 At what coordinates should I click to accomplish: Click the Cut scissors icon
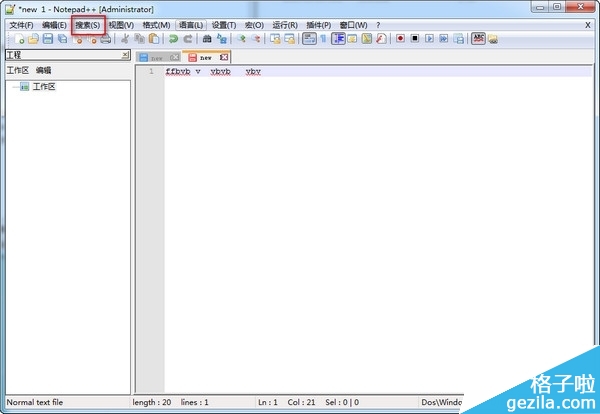pos(125,39)
